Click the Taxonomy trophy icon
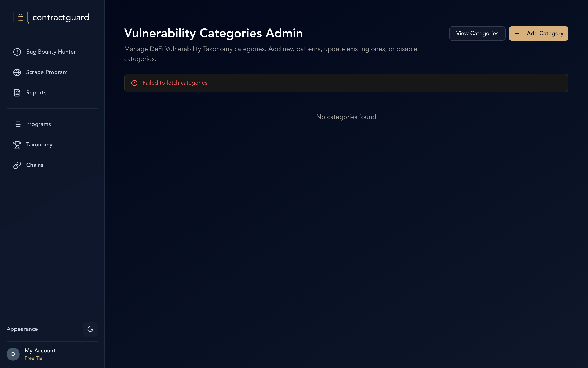The height and width of the screenshot is (368, 588). 17,145
